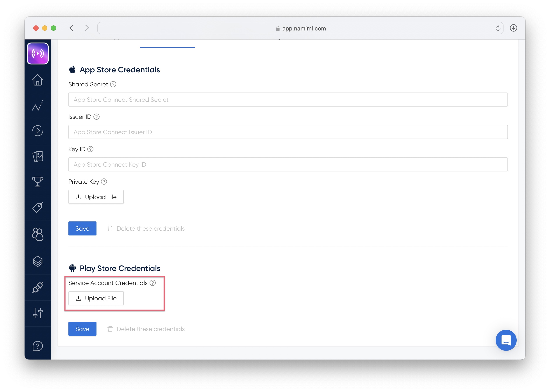550x392 pixels.
Task: Click Service Account Credentials help icon
Action: point(153,283)
